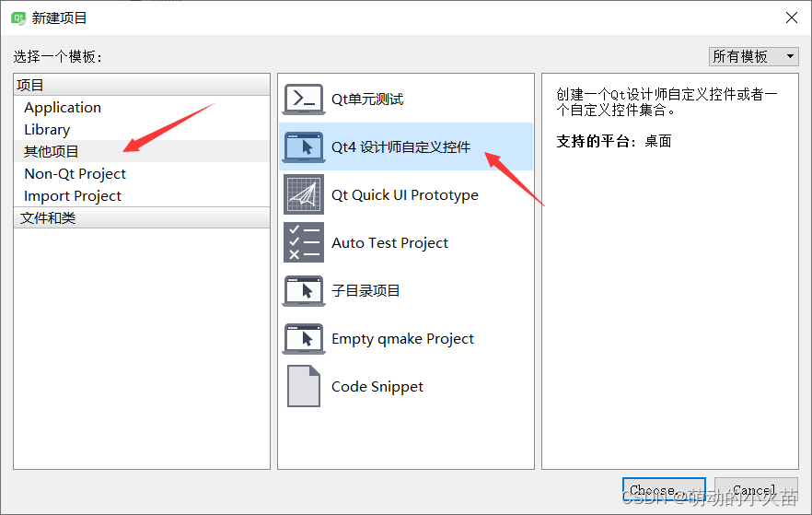Select the Import Project category
This screenshot has height=515, width=812.
pyautogui.click(x=142, y=196)
